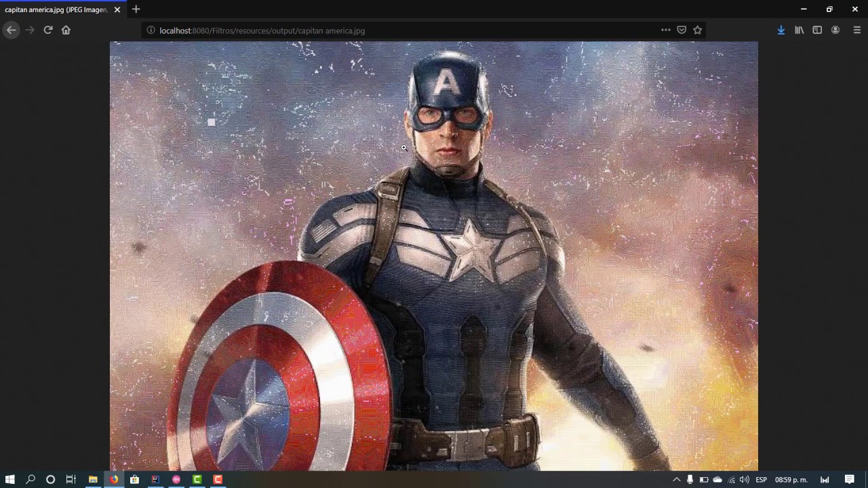Go back to the previous page
This screenshot has width=868, height=488.
[11, 30]
